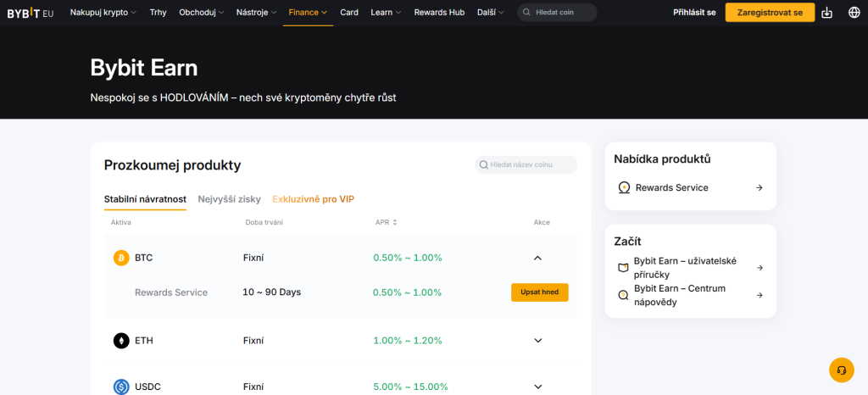Click the Zaregistrovat se button
Image resolution: width=868 pixels, height=395 pixels.
click(770, 12)
